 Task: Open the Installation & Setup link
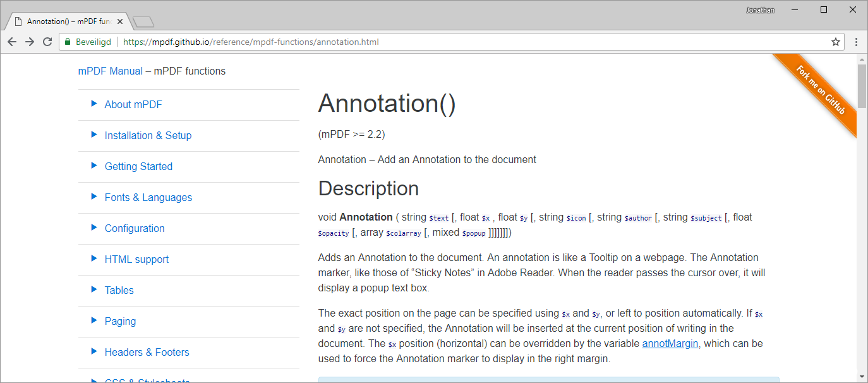148,135
